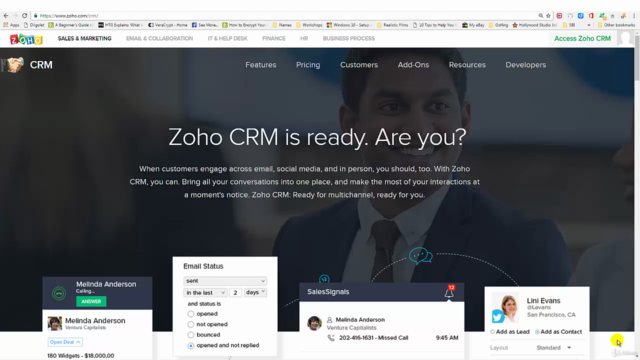Click the number of days field
Screen dimensions: 640x360
235,293
